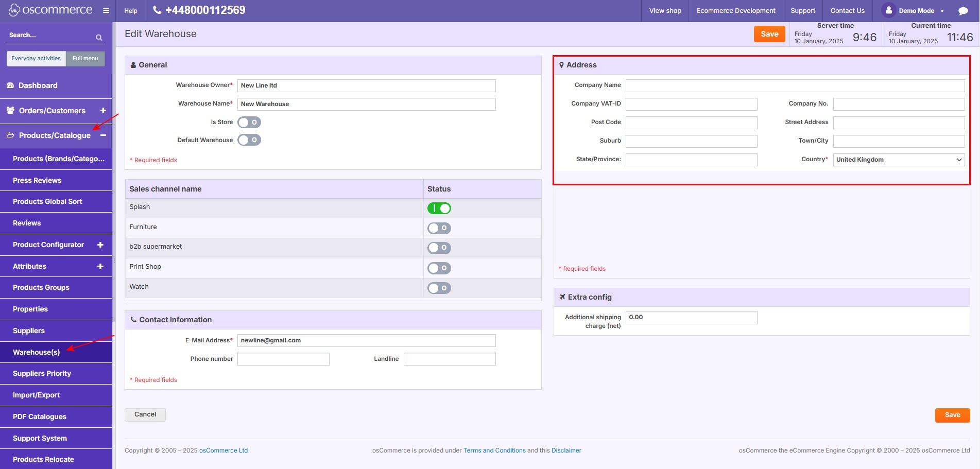Click the Dashboard icon in the sidebar

pos(10,85)
